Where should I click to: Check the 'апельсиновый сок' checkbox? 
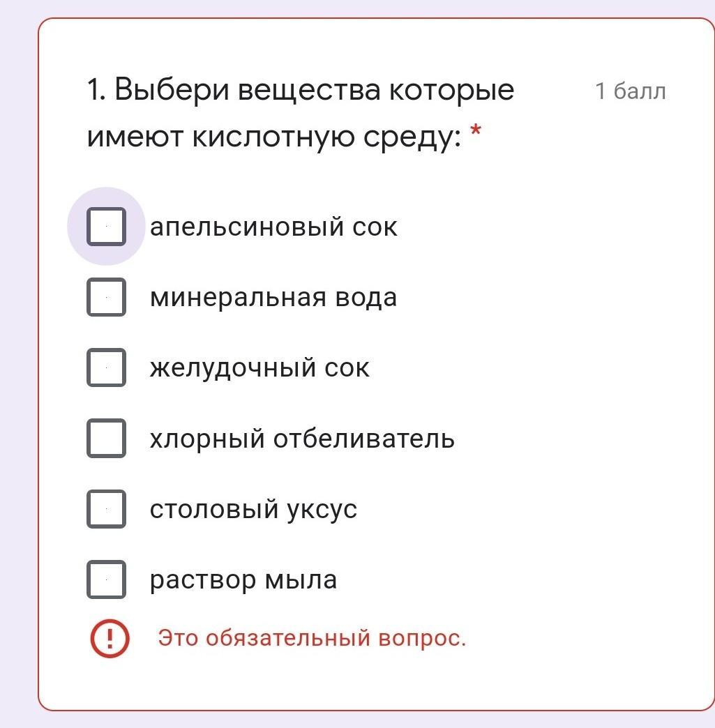pos(106,227)
